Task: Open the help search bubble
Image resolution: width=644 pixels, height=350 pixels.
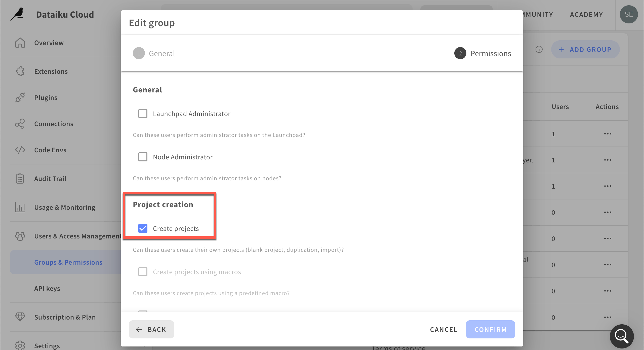Action: point(622,336)
